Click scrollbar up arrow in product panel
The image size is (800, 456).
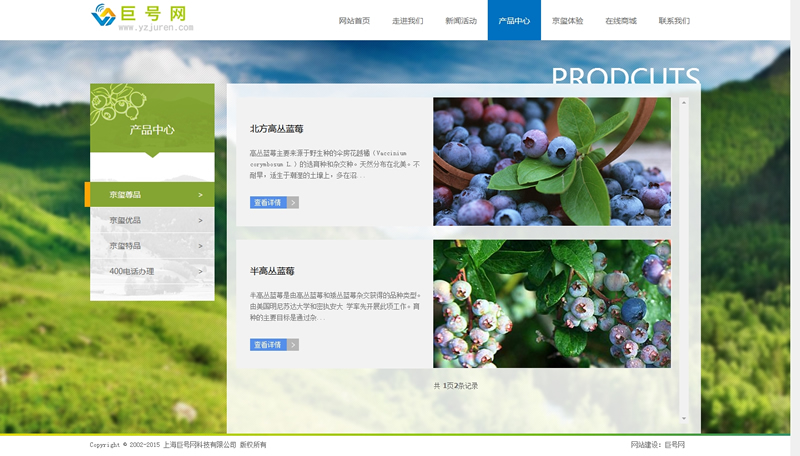684,101
